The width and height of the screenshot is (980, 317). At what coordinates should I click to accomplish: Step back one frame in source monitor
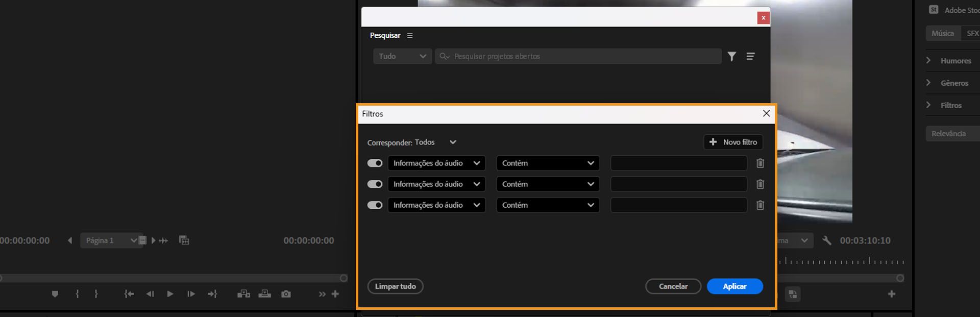[x=150, y=294]
